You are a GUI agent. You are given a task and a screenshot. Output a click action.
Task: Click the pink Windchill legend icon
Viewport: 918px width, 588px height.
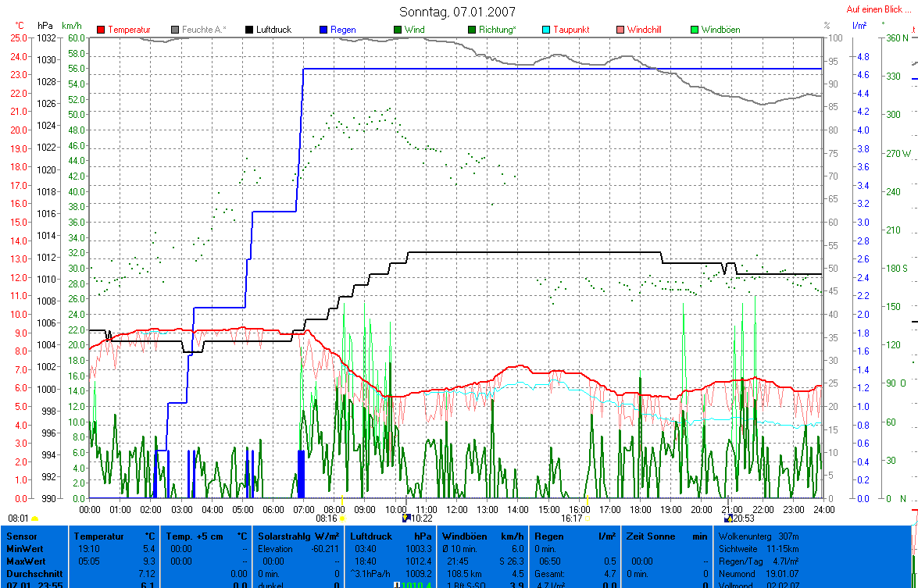620,30
